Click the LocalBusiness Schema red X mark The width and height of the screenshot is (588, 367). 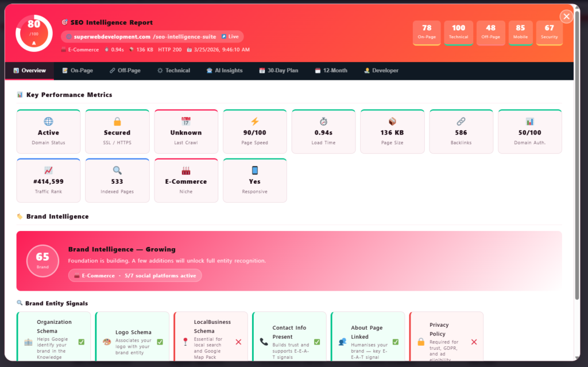[x=238, y=342]
